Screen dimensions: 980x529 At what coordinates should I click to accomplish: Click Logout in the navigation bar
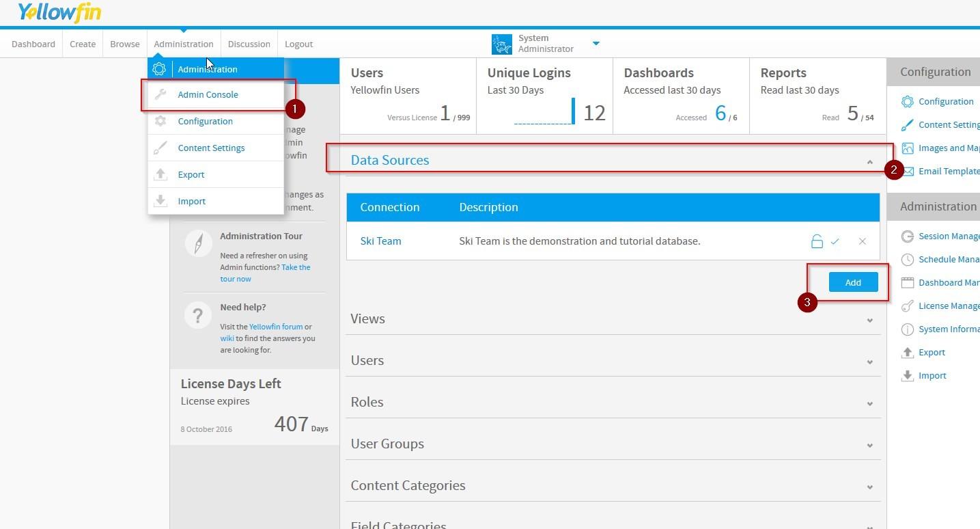298,44
